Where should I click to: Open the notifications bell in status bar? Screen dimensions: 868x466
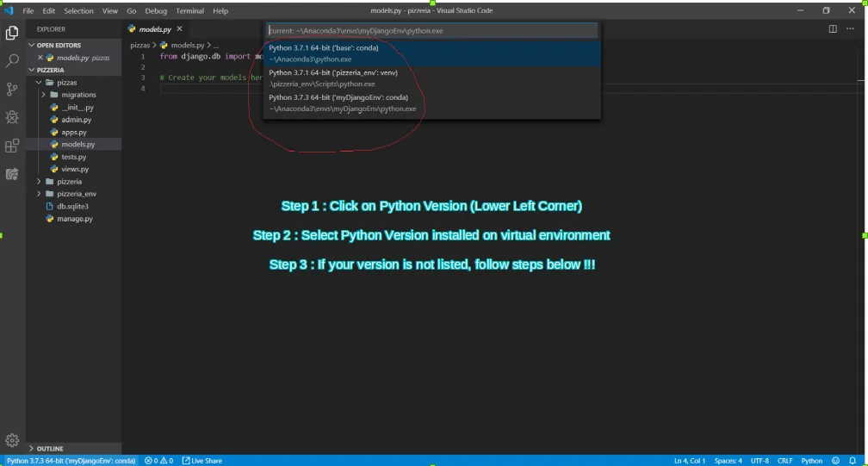pyautogui.click(x=852, y=461)
